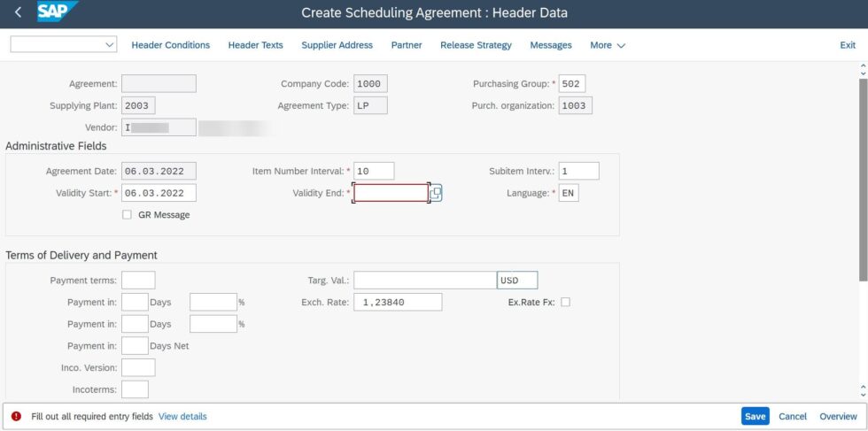Open the command field dropdown
Viewport: 868px width, 431px height.
pos(110,45)
